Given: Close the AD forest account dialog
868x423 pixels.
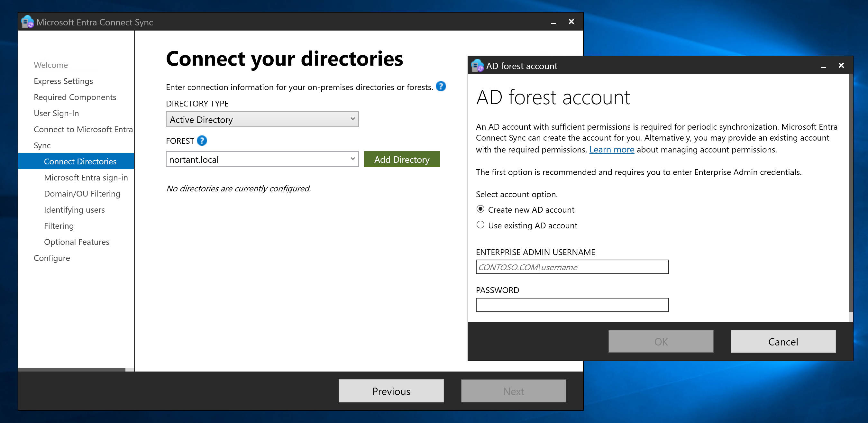Looking at the screenshot, I should pos(841,65).
